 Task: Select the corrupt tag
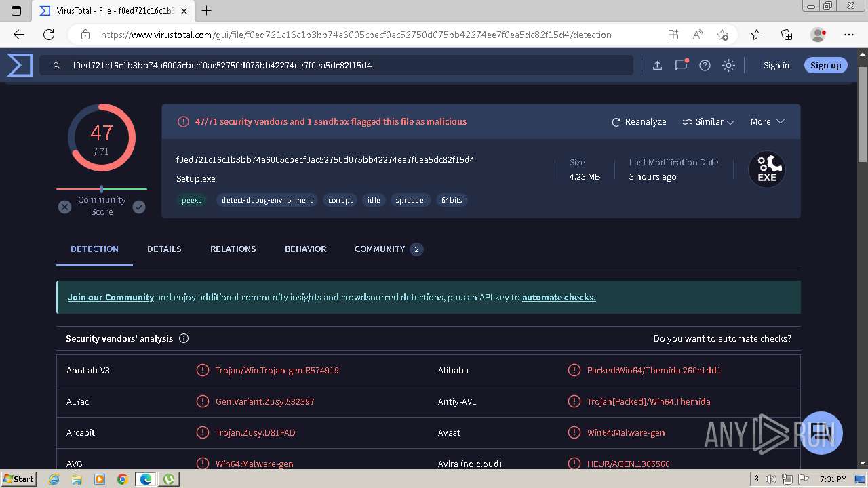(340, 201)
